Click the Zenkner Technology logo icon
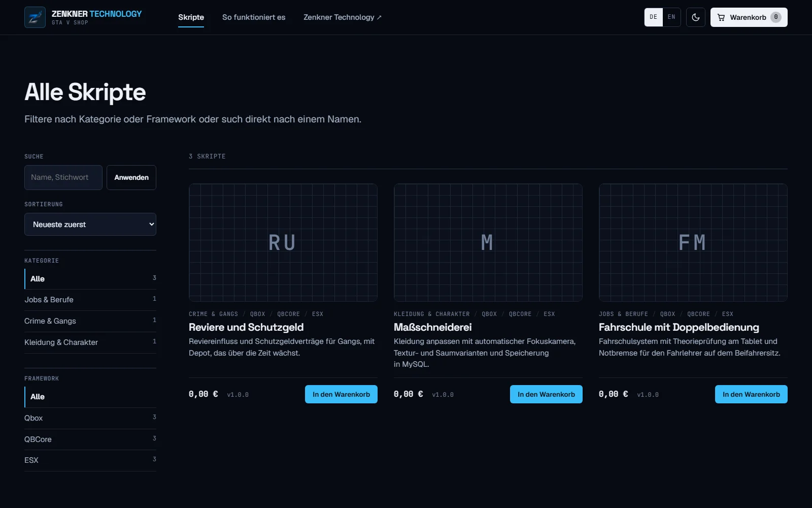This screenshot has height=508, width=812. click(35, 17)
